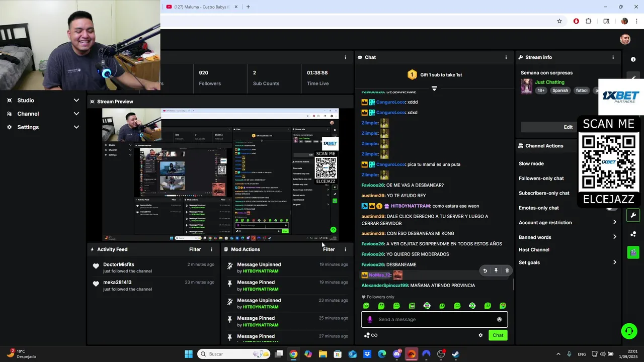Open Account age restriction options
Screen dimensions: 644x362
(568, 222)
